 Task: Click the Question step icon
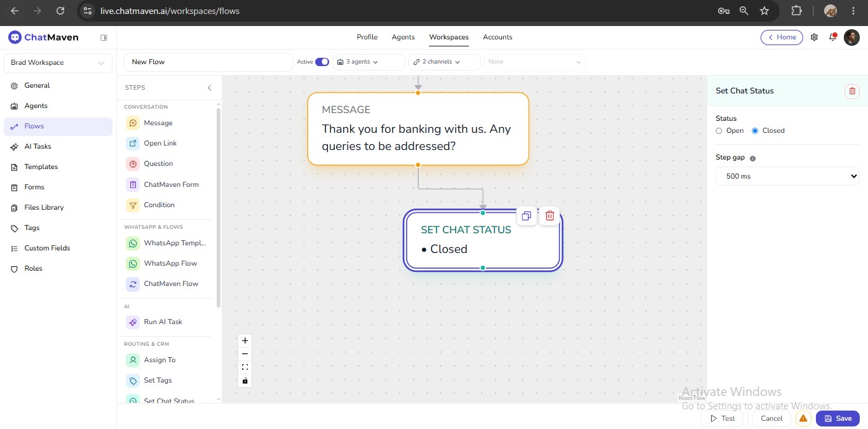pyautogui.click(x=133, y=164)
